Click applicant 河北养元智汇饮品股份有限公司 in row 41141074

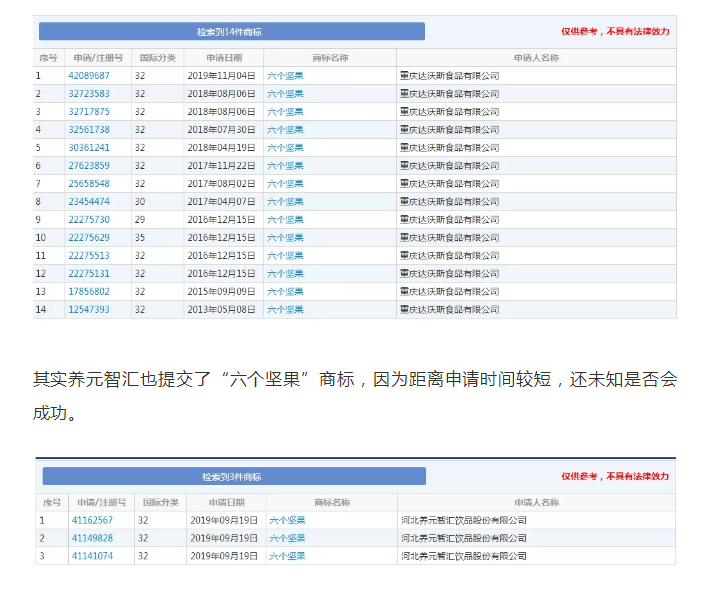(464, 556)
